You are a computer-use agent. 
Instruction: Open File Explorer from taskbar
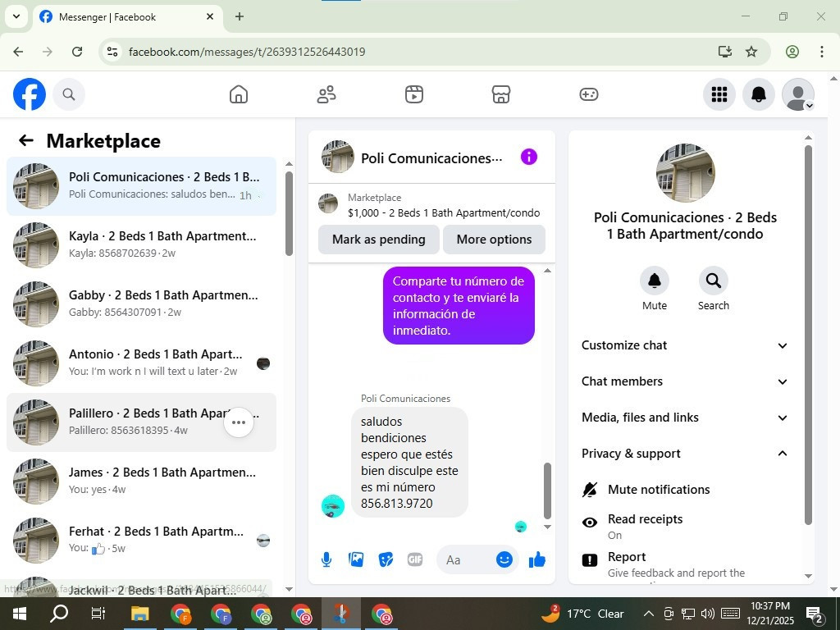[x=140, y=614]
